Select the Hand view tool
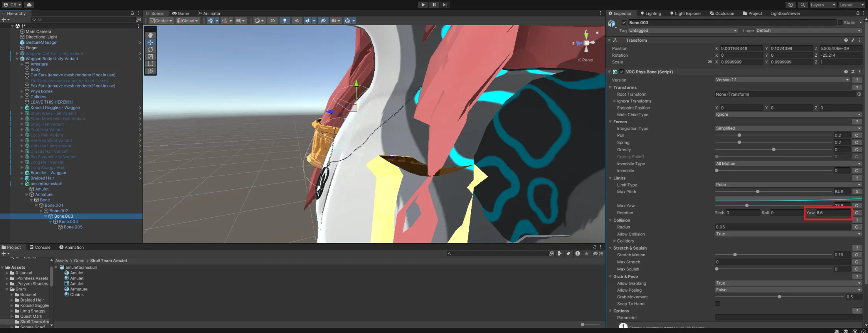 click(150, 35)
